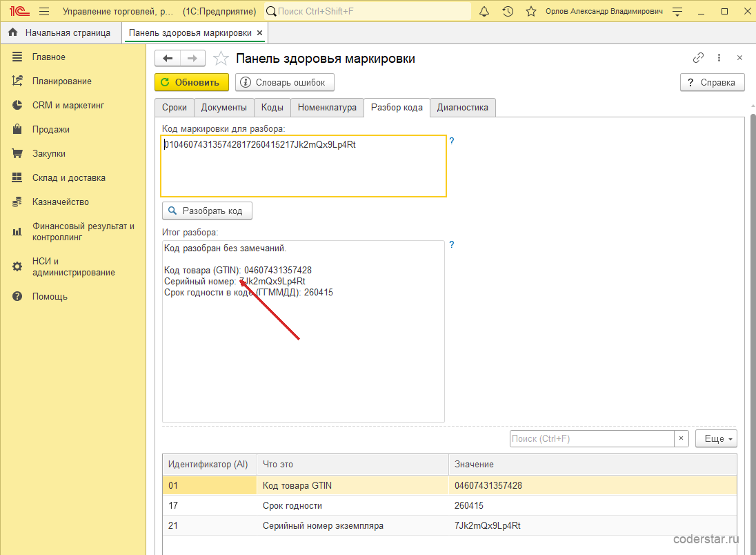Navigate back with the left arrow button
756x555 pixels.
(x=168, y=59)
